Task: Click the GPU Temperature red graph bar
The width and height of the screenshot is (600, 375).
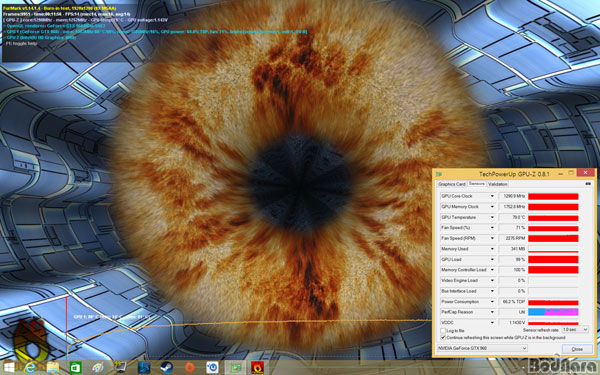Action: click(x=553, y=217)
